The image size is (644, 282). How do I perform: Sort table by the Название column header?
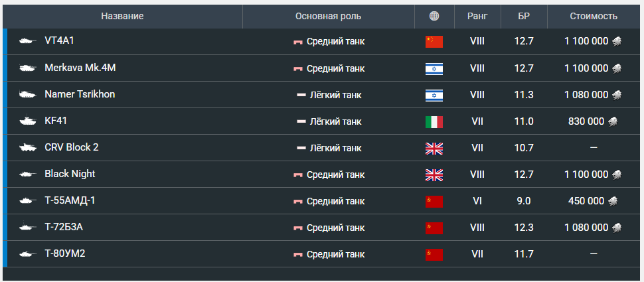point(122,16)
